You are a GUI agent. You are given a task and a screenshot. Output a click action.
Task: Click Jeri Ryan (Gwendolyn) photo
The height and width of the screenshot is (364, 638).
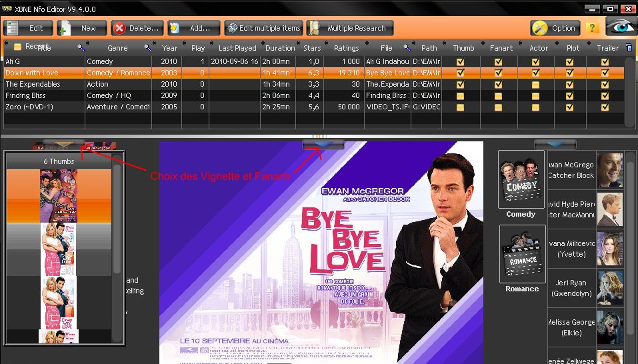click(610, 288)
